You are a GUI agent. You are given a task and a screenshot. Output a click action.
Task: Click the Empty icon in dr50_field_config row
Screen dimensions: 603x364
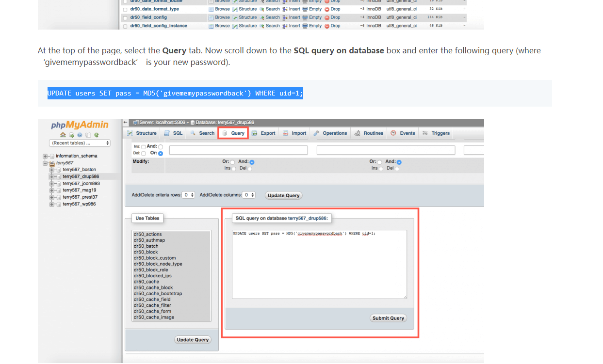305,17
